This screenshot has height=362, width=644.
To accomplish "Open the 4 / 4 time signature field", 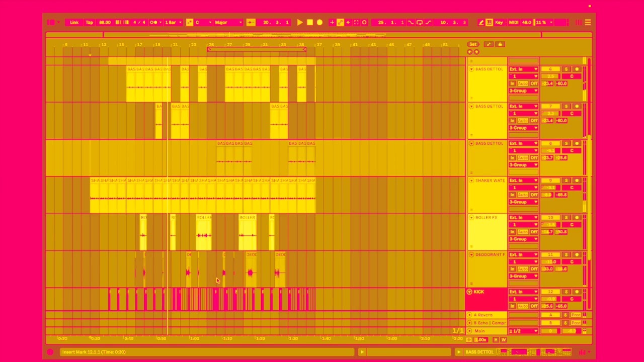I will point(139,22).
